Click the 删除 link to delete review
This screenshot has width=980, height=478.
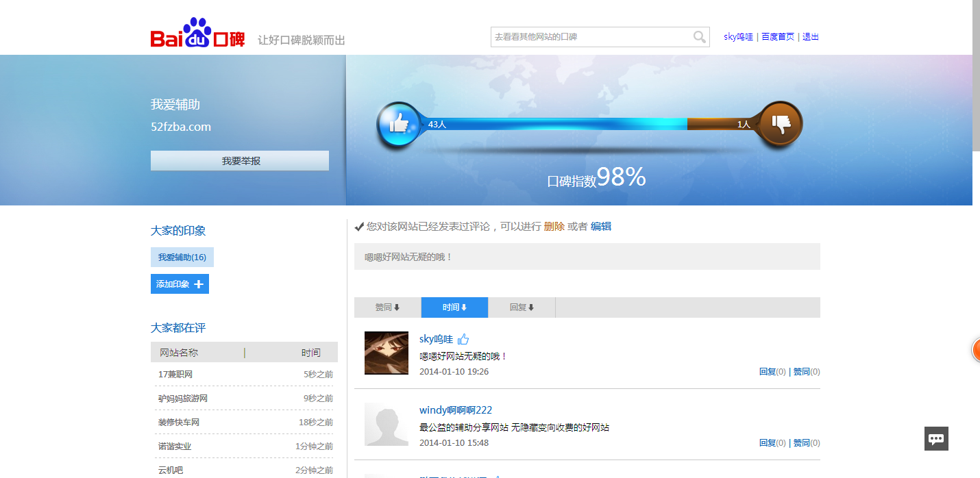click(x=554, y=227)
